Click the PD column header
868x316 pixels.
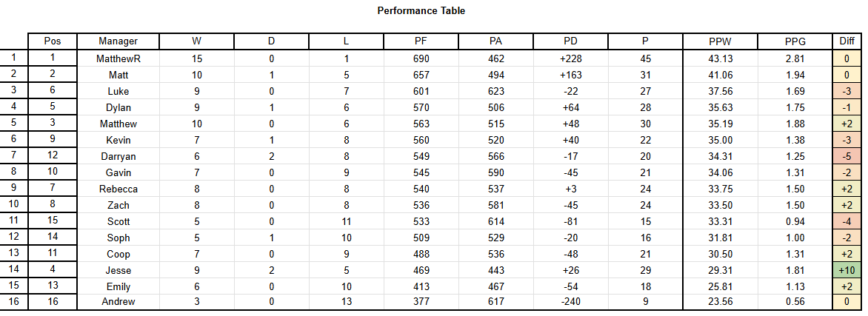tap(570, 41)
